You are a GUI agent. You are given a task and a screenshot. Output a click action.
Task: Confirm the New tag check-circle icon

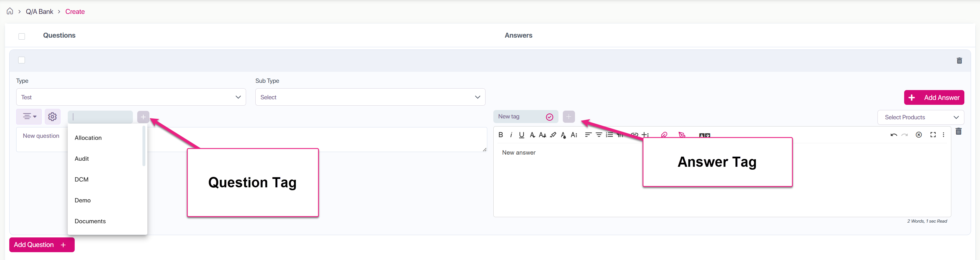[x=549, y=117]
